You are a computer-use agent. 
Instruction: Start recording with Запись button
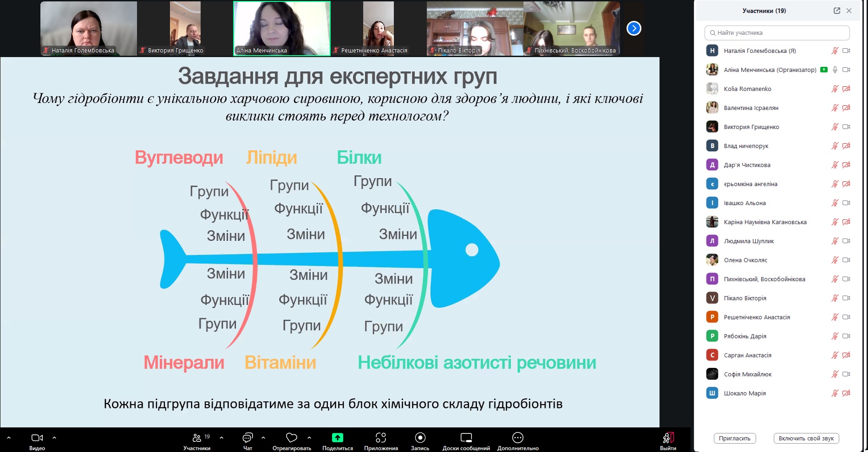[x=420, y=441]
